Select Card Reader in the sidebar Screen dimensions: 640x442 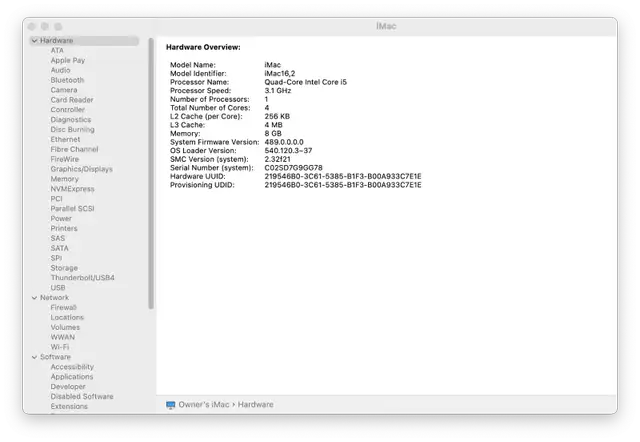[72, 100]
